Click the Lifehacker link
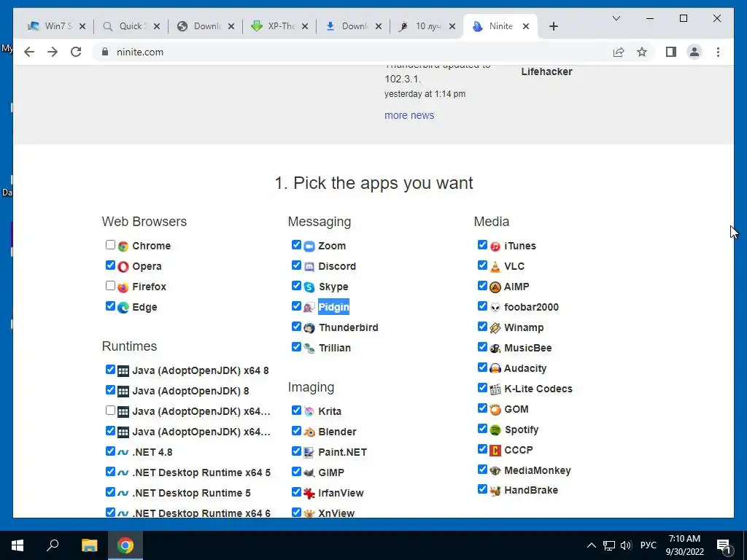This screenshot has width=747, height=560. click(546, 71)
